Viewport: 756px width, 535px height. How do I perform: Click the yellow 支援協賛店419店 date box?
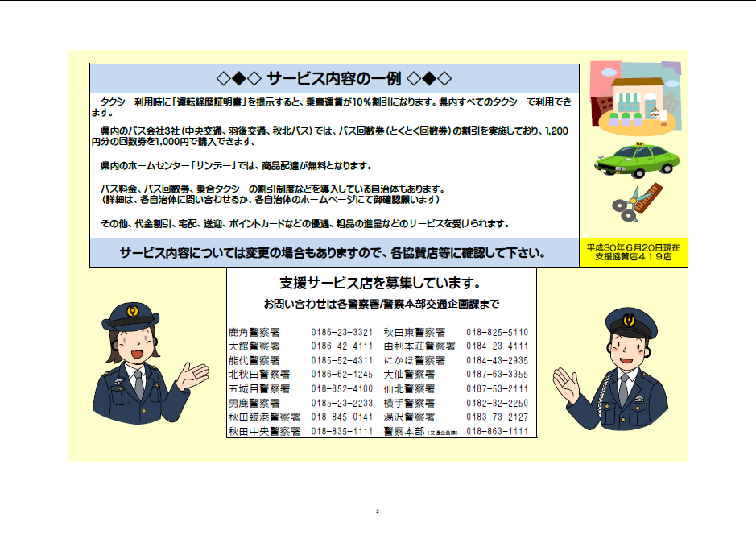pyautogui.click(x=634, y=252)
